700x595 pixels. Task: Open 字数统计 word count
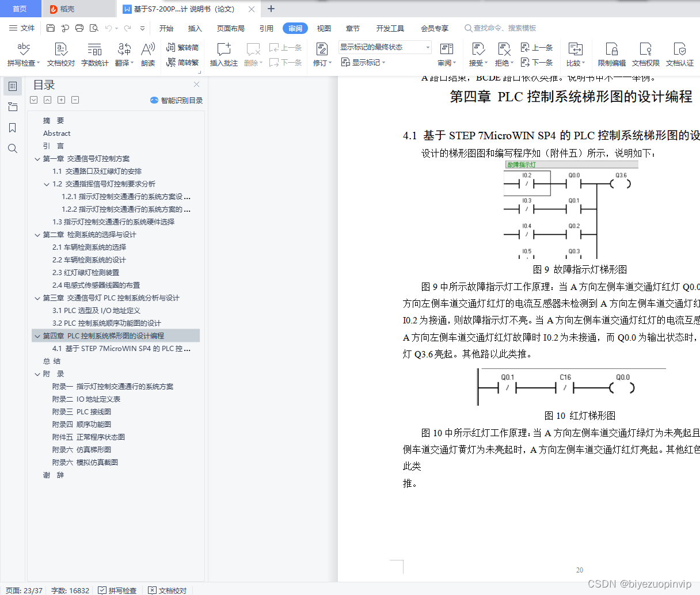[95, 54]
